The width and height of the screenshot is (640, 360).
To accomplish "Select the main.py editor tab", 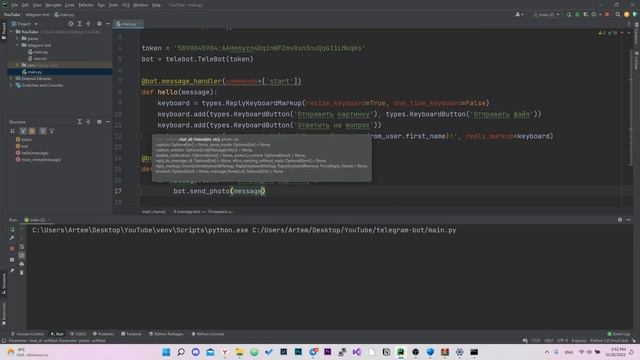I will pos(128,24).
